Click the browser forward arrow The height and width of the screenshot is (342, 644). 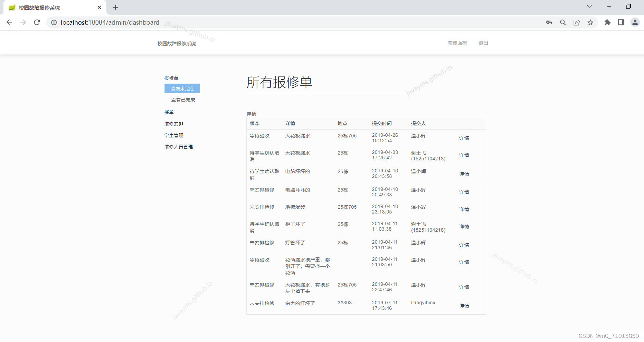click(23, 22)
